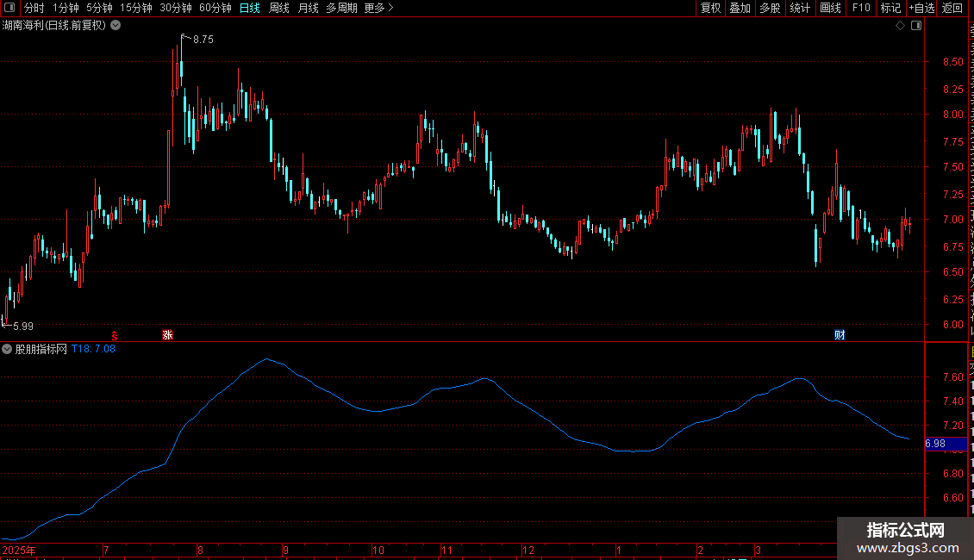Click the 6.50 price axis label

(952, 272)
